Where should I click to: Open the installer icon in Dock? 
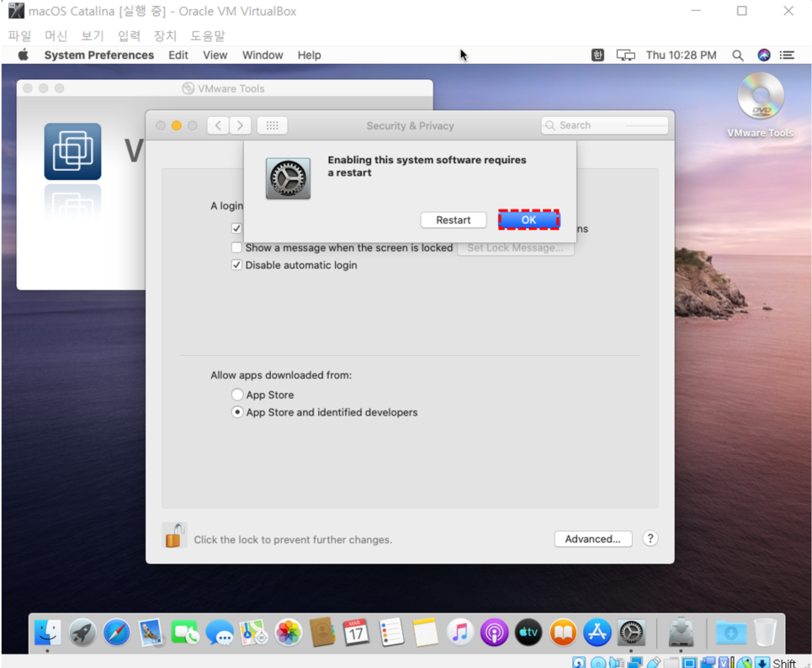coord(681,633)
